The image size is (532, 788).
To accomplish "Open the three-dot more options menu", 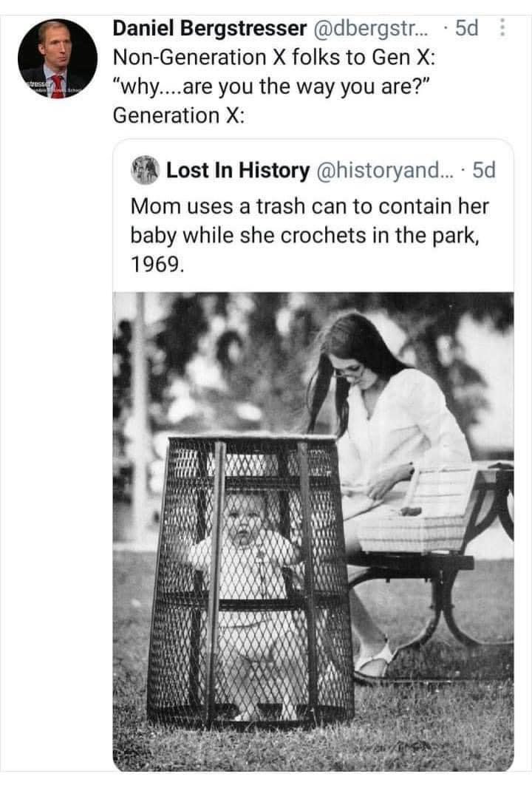I will pos(501,28).
